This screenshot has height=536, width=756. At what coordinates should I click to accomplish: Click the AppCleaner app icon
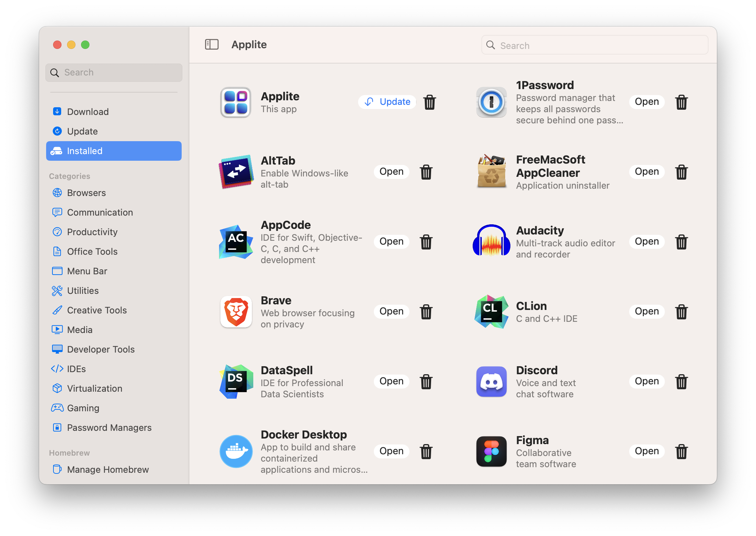pyautogui.click(x=492, y=172)
